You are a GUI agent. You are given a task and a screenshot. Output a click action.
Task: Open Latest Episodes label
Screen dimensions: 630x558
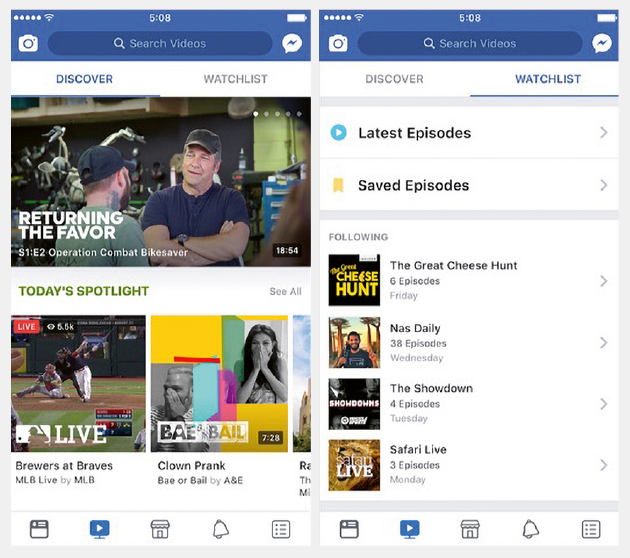415,133
